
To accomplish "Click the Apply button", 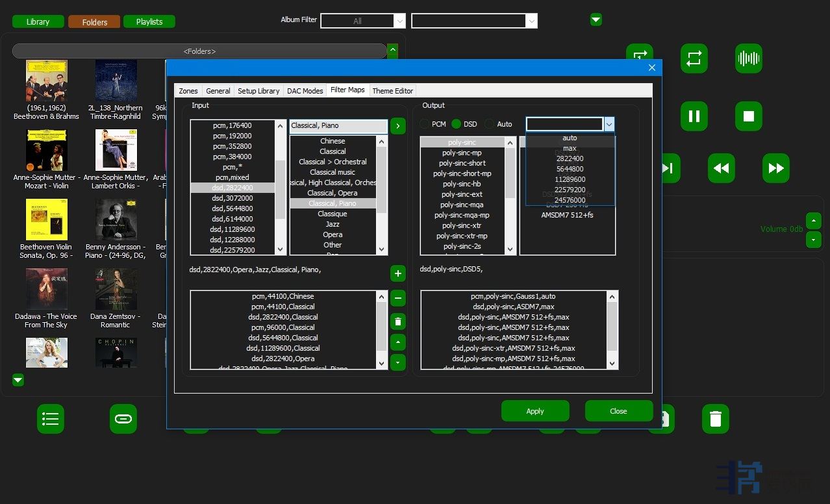I will 535,411.
